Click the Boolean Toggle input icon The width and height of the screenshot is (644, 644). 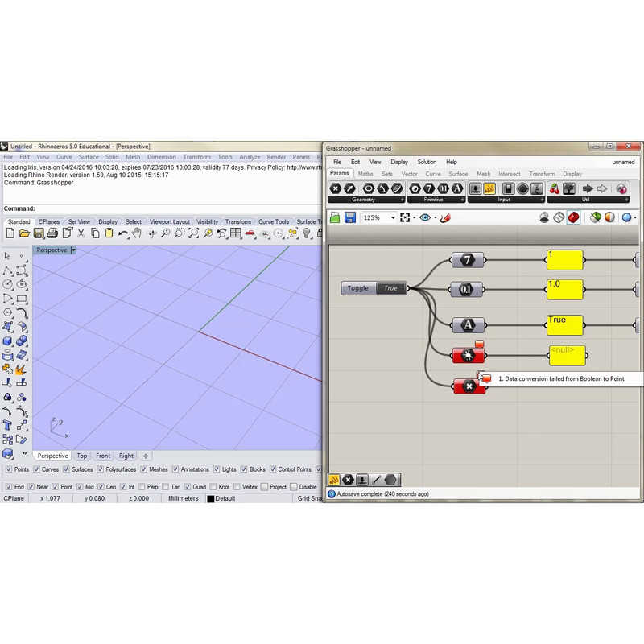tap(509, 189)
